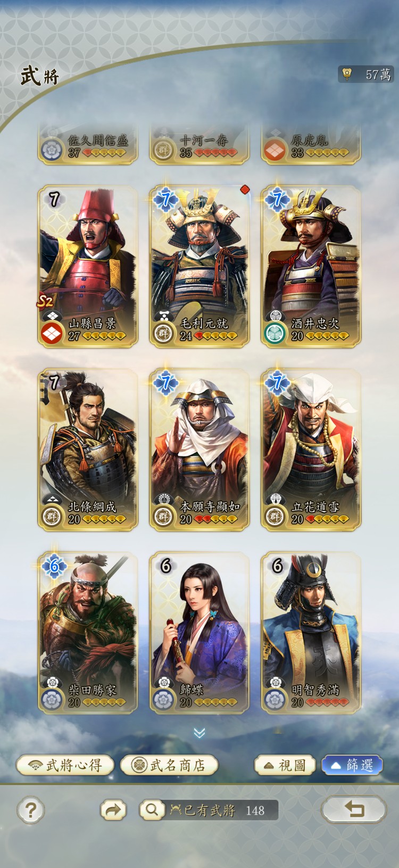Click the magnifier search icon
This screenshot has width=399, height=868.
pyautogui.click(x=152, y=810)
